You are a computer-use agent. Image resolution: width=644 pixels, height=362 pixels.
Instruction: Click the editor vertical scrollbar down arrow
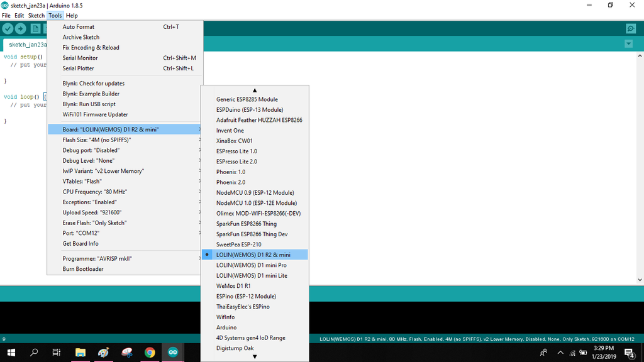pyautogui.click(x=640, y=280)
